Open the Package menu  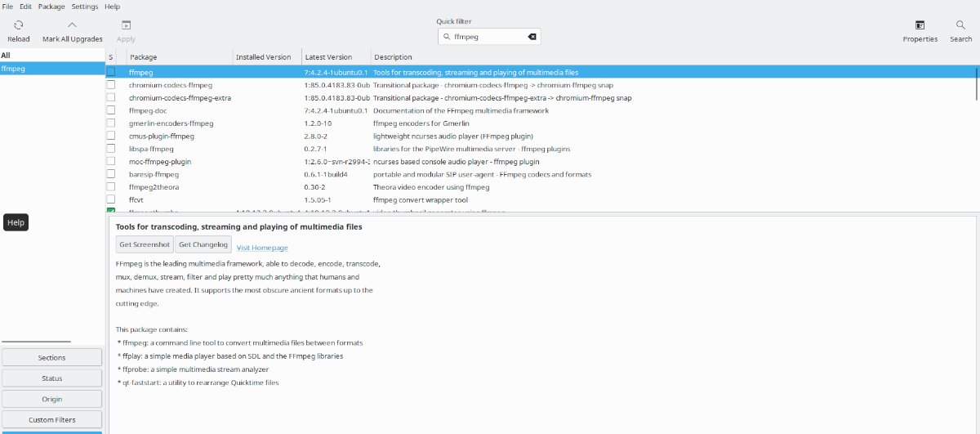[x=51, y=6]
